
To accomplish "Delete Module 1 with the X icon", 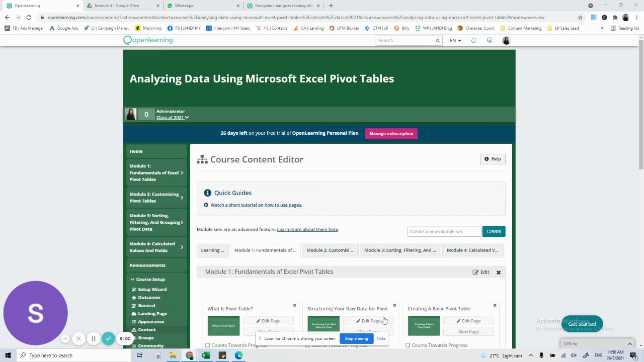I will point(499,273).
